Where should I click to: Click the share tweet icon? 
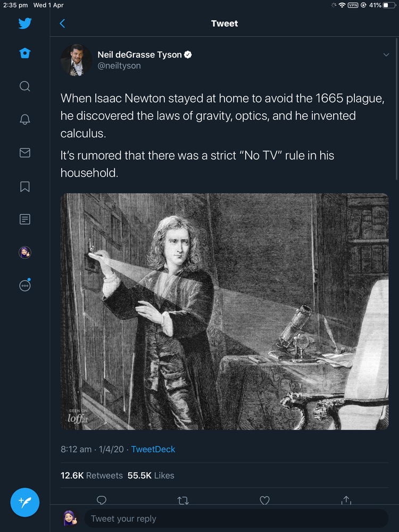point(346,500)
